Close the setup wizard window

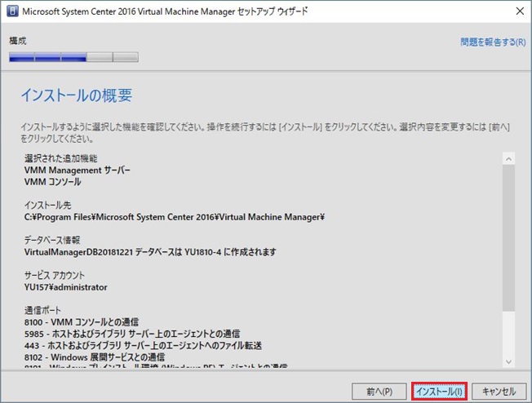518,12
